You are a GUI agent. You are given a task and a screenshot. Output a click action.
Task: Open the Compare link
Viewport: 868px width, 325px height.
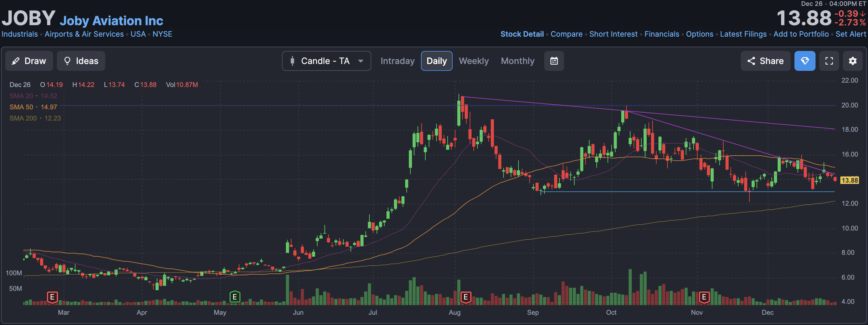tap(567, 34)
